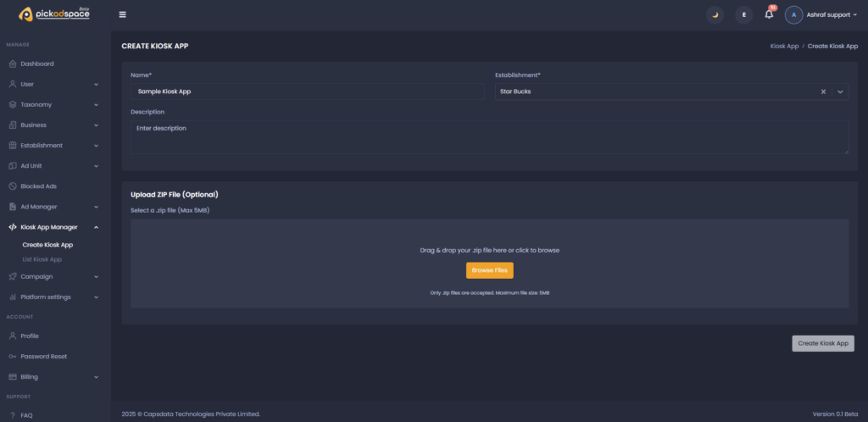
Task: Click into the Description text area
Action: pyautogui.click(x=489, y=136)
